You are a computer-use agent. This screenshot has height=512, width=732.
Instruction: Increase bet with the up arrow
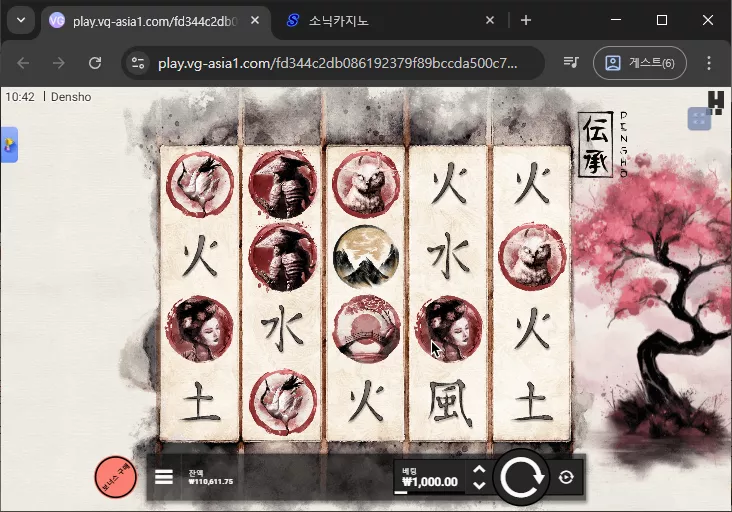479,470
